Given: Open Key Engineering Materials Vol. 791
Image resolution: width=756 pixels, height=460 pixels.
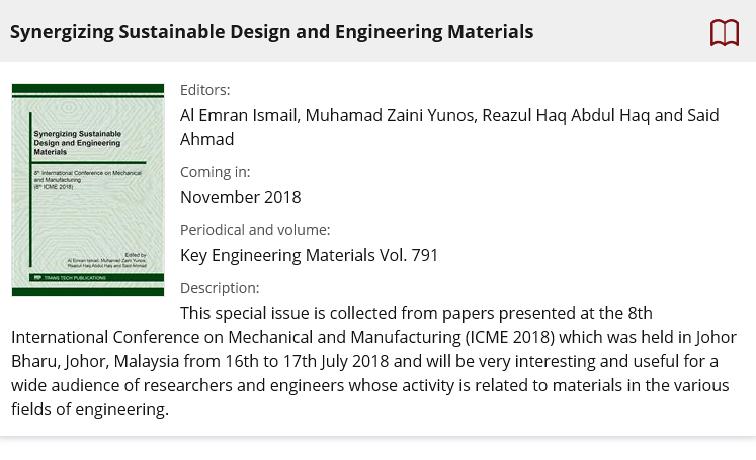Looking at the screenshot, I should point(309,255).
